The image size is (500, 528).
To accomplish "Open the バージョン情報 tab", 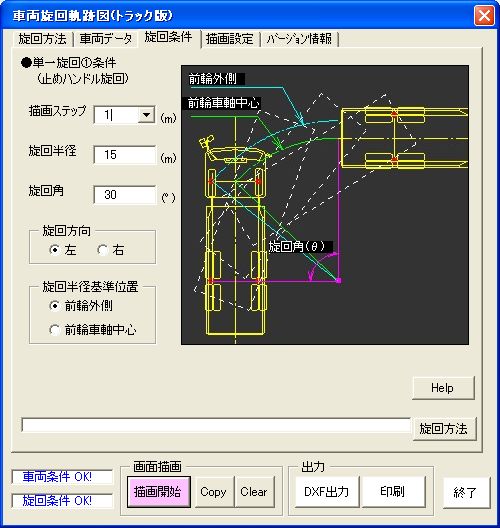I will point(299,39).
